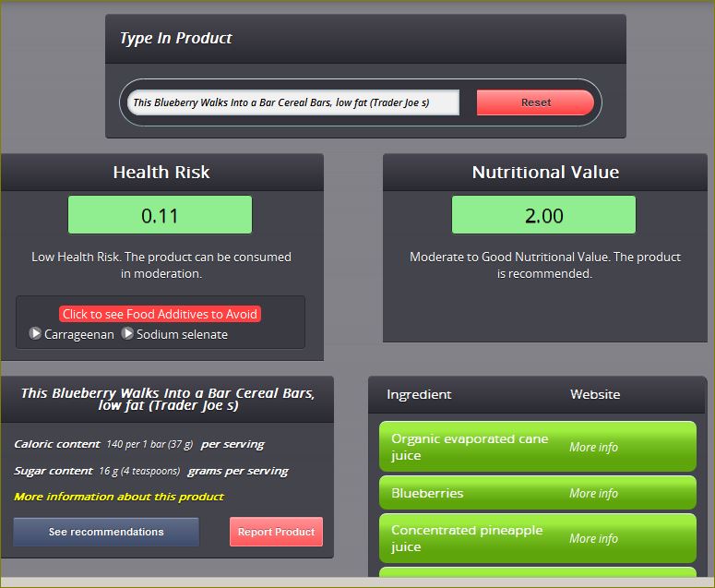The height and width of the screenshot is (588, 715).
Task: Click the Nutritional Value panel heading
Action: coord(545,172)
